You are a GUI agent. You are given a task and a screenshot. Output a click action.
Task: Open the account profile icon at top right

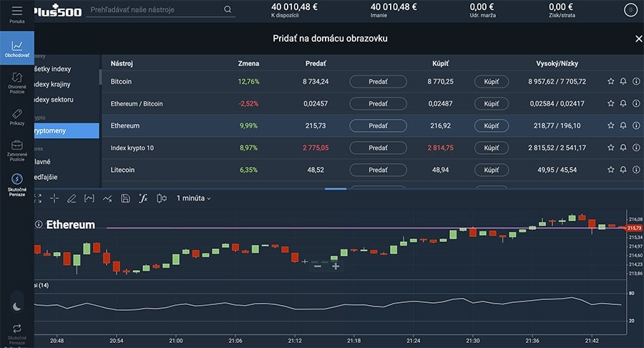click(630, 10)
